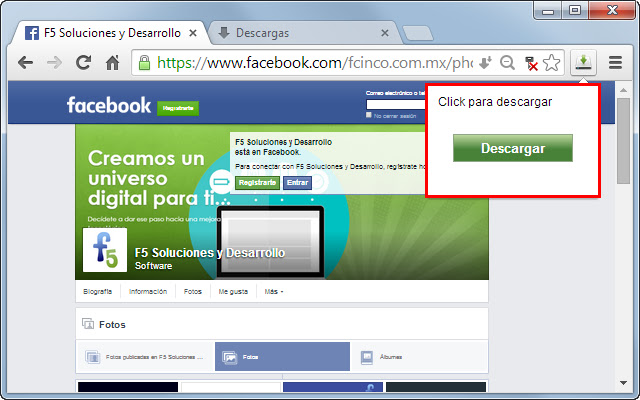
Task: Click the browser back arrow
Action: [25, 63]
